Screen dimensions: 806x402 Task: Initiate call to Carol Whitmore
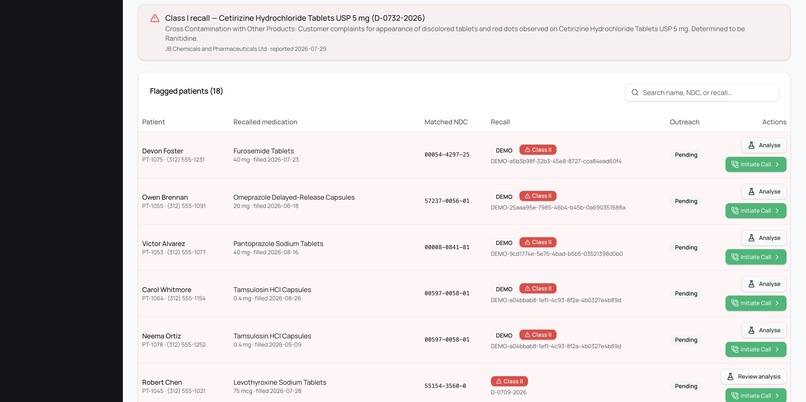pyautogui.click(x=756, y=303)
